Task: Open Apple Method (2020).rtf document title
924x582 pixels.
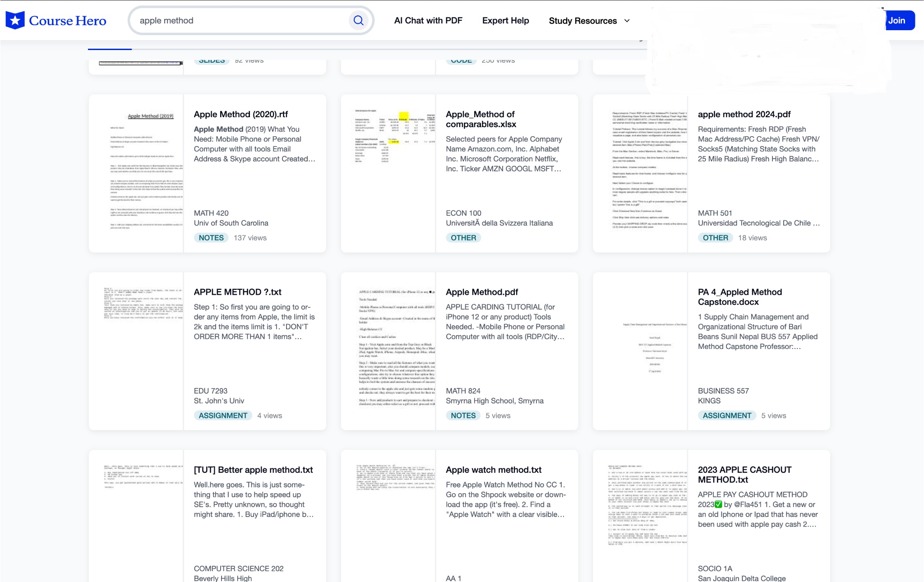Action: pyautogui.click(x=240, y=115)
